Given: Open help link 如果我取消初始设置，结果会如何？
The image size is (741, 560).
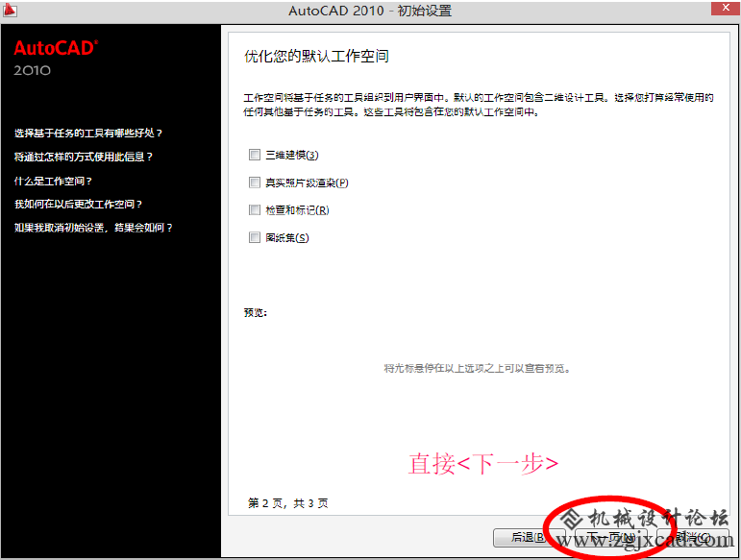Looking at the screenshot, I should pyautogui.click(x=93, y=228).
